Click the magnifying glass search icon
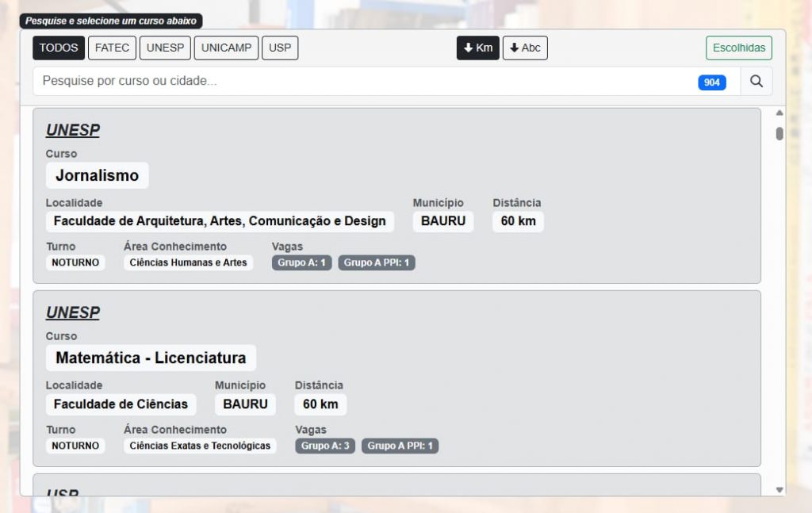The height and width of the screenshot is (513, 812). (x=756, y=82)
